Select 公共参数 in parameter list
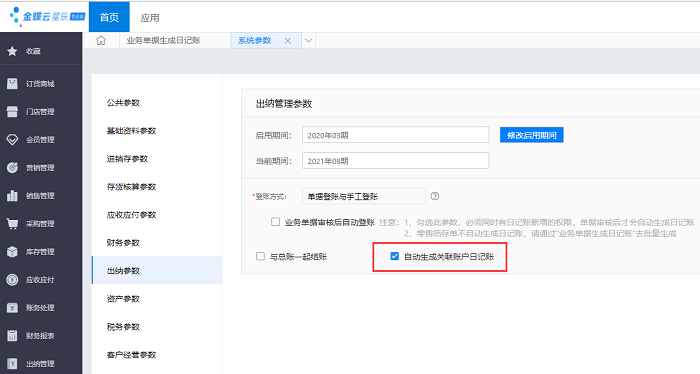Screen dimensions: 700x374 point(123,103)
